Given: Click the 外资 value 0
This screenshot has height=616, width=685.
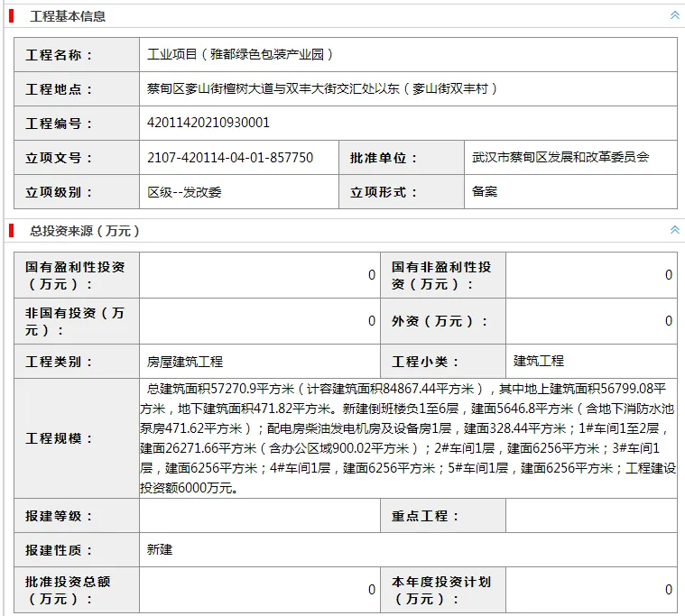Looking at the screenshot, I should pos(669,321).
